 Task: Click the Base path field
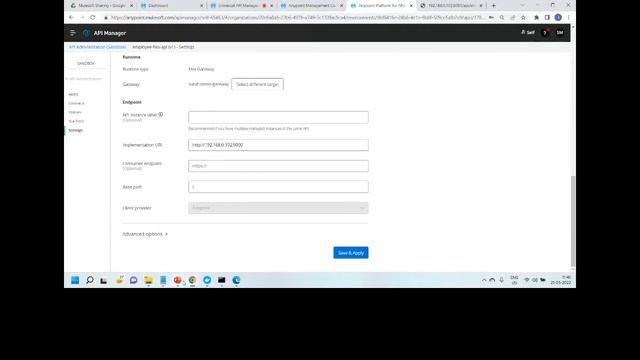point(278,187)
